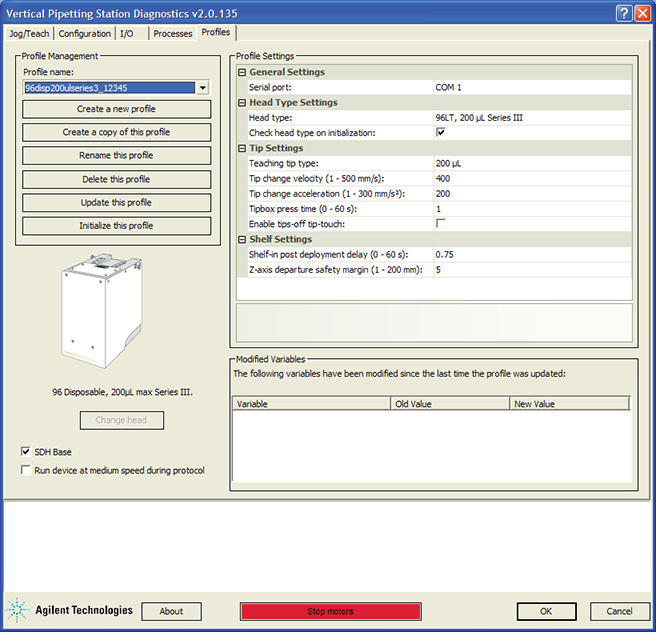Viewport: 656px width, 632px height.
Task: Switch to the Processes tab
Action: pos(173,33)
